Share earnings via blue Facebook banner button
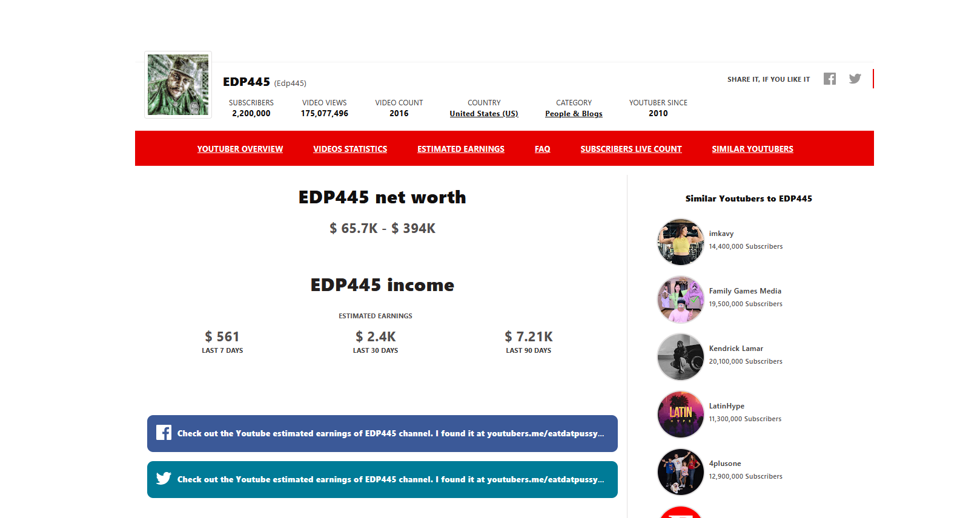This screenshot has height=518, width=980. pos(382,433)
